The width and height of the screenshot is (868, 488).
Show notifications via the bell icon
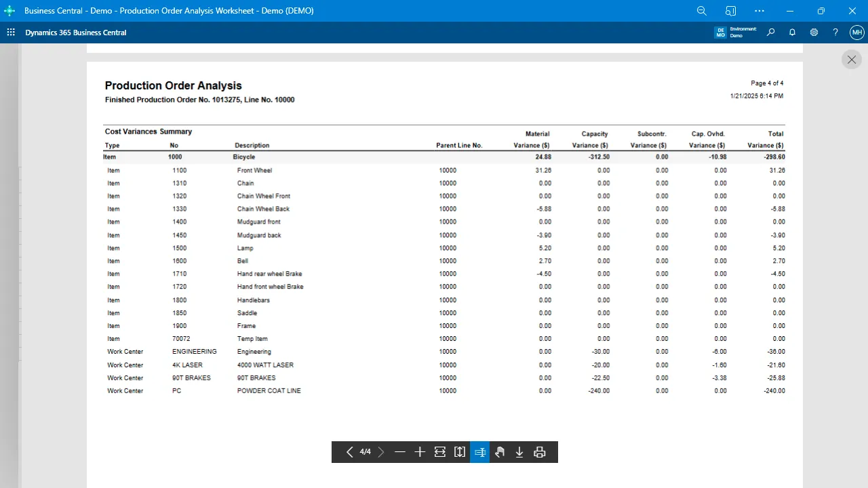(792, 33)
